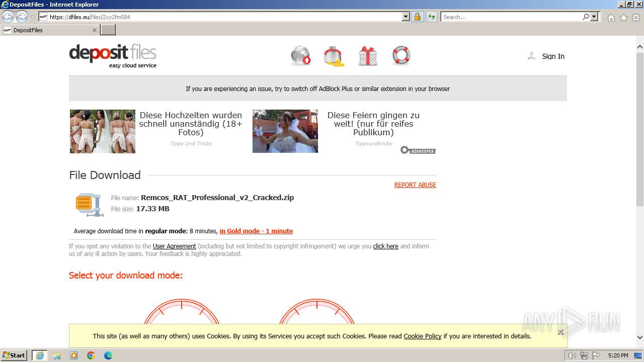
Task: Open the recent pages dropdown arrow
Action: 33,17
